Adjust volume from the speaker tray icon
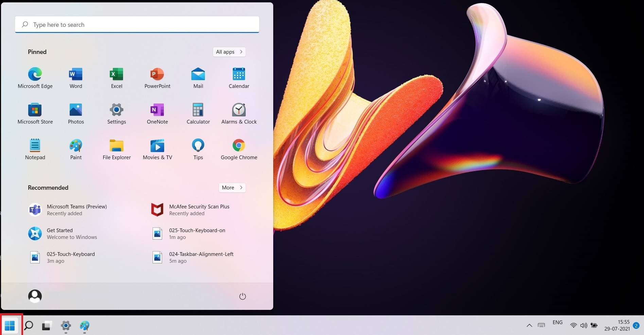This screenshot has width=644, height=335. [x=584, y=325]
